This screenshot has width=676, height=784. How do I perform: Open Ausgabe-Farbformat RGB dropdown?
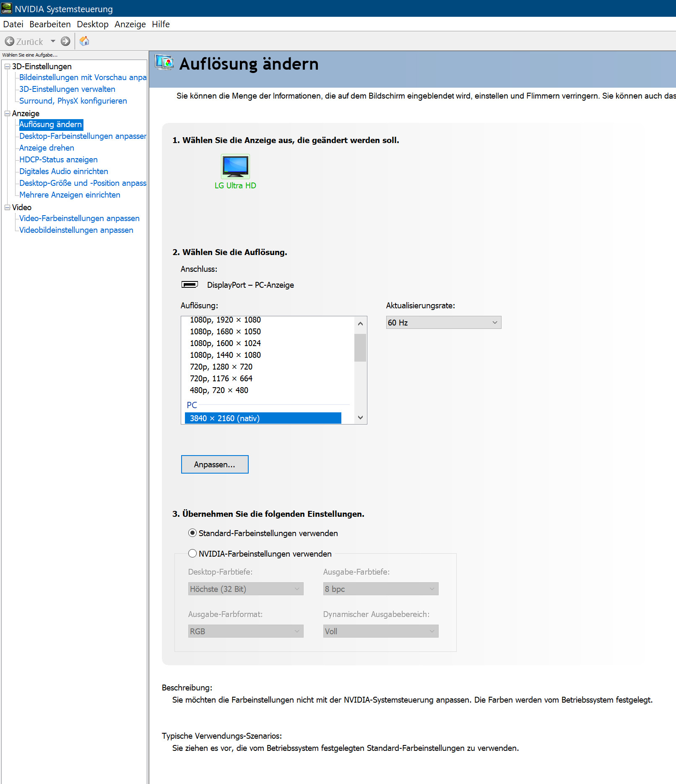(246, 631)
